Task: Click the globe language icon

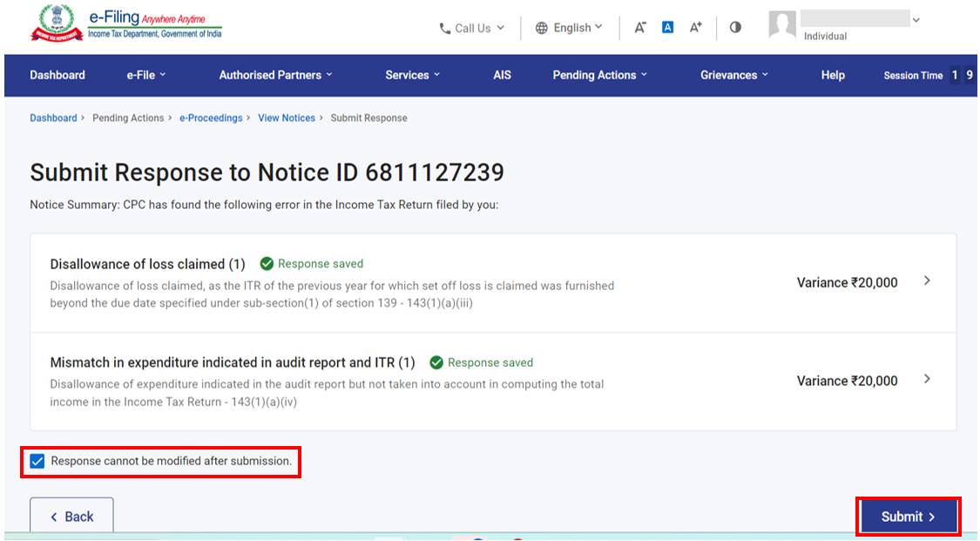Action: pyautogui.click(x=542, y=28)
